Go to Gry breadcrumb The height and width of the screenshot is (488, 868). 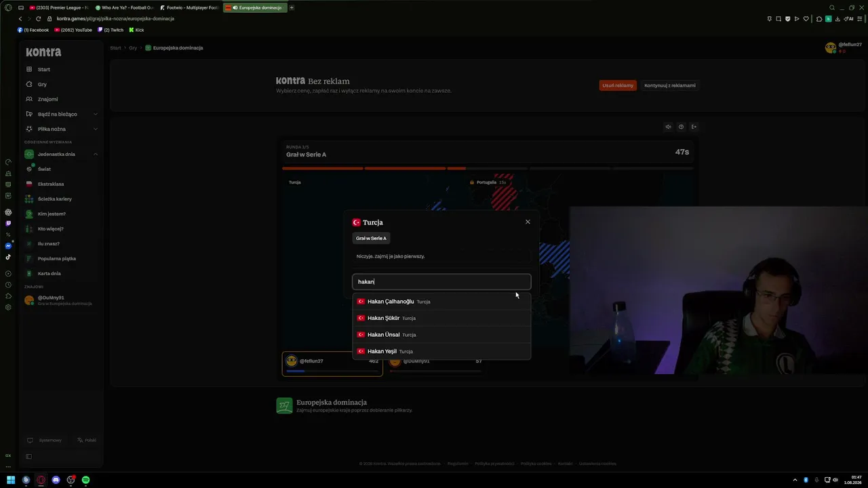point(133,48)
